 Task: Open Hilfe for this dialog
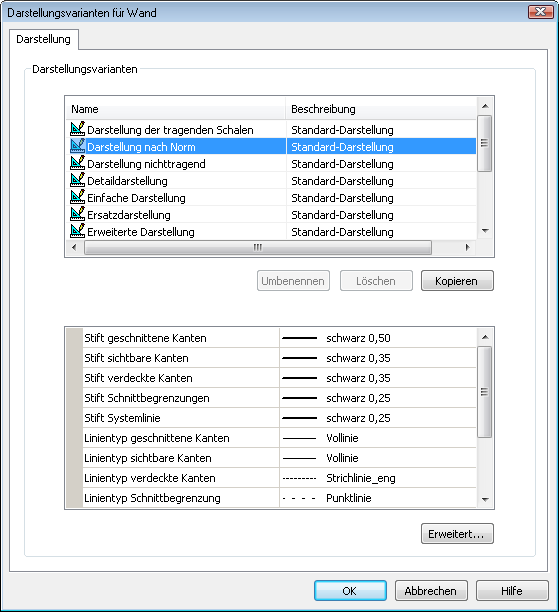[x=512, y=591]
